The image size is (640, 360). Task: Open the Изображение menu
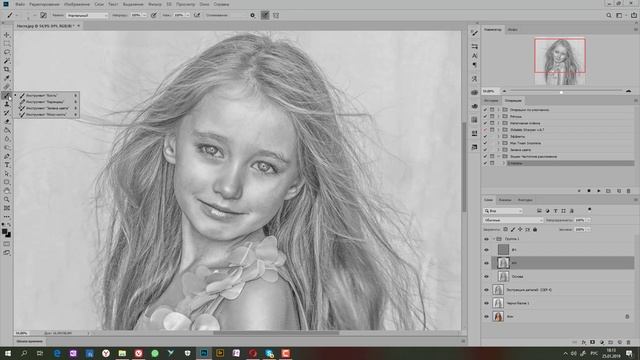pos(77,4)
